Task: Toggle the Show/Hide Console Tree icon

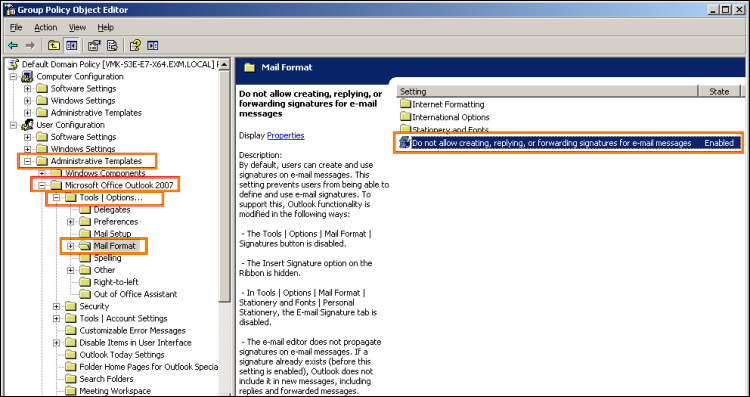Action: [x=72, y=45]
